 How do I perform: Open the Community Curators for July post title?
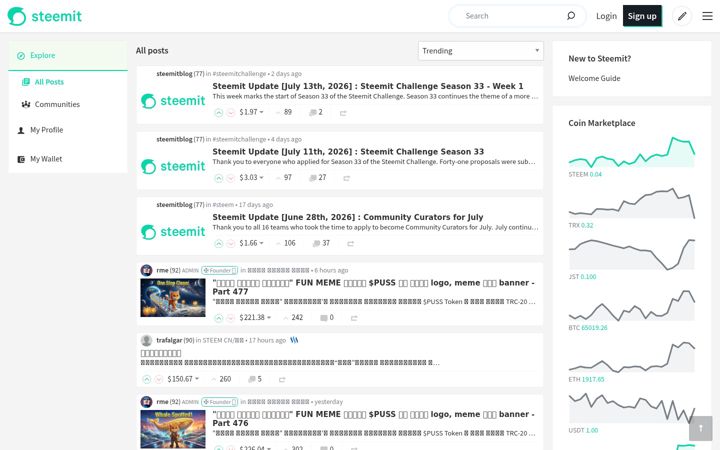[348, 217]
